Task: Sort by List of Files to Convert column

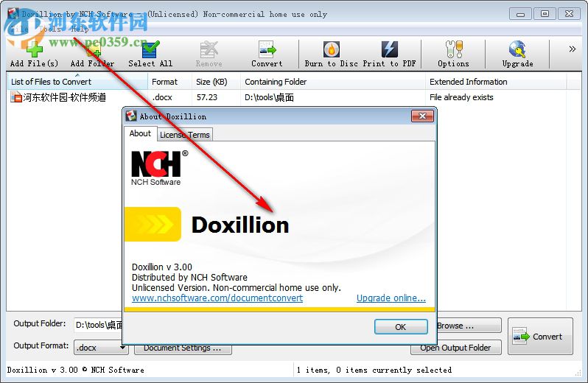Action: coord(77,82)
